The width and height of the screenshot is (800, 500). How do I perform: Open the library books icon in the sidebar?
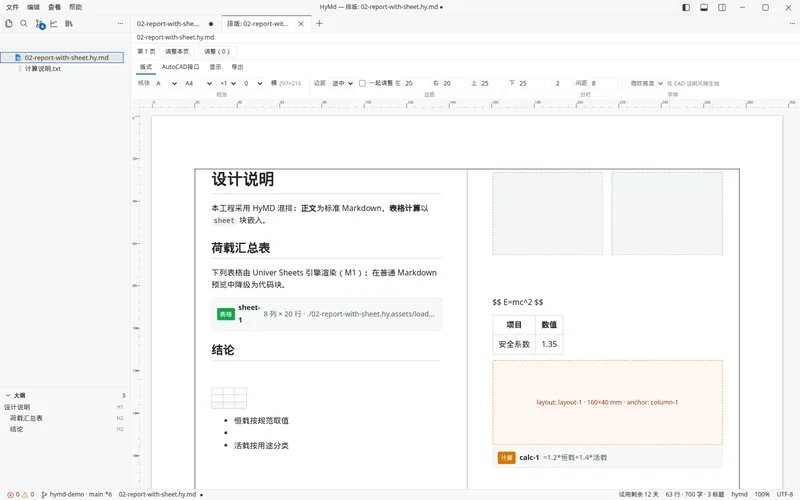point(68,23)
